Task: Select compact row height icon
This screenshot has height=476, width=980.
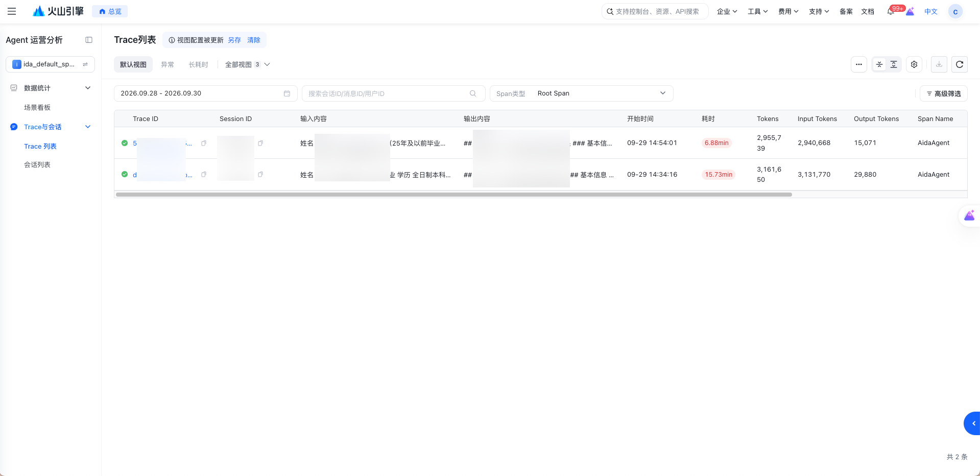Action: point(879,64)
